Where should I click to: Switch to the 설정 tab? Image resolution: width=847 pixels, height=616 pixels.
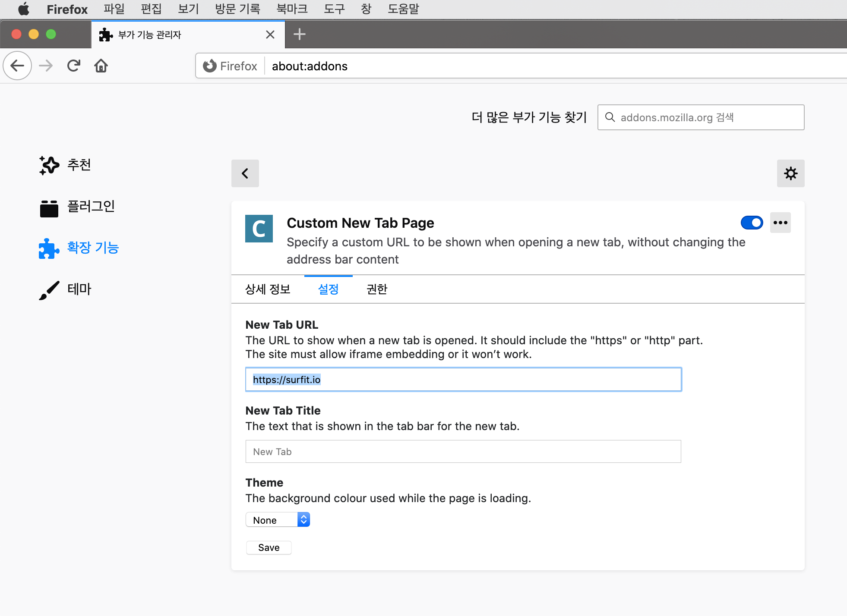[x=328, y=289]
